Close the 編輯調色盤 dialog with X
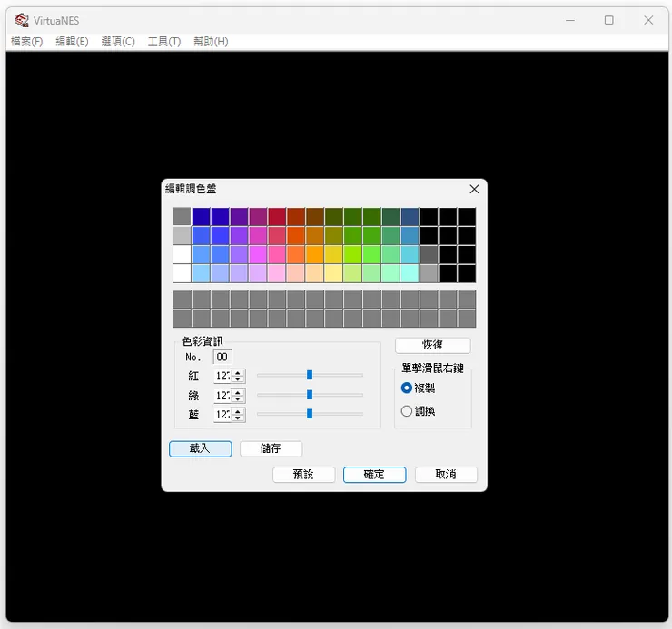Viewport: 672px width, 629px height. (x=474, y=189)
